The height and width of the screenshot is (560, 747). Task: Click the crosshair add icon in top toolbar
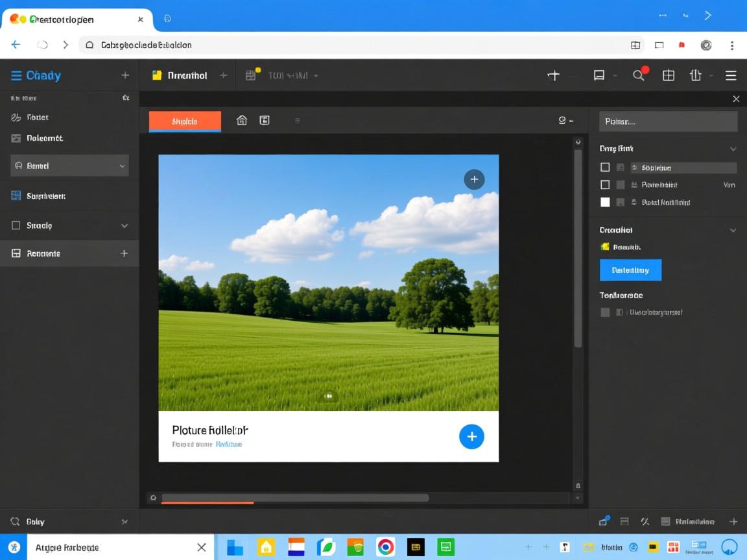(x=553, y=75)
